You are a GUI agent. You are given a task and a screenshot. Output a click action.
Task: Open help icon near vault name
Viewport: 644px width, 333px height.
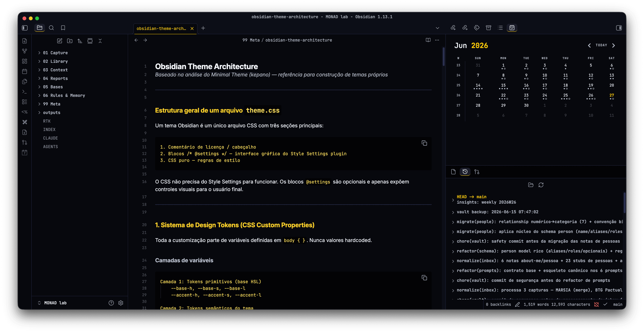[111, 303]
